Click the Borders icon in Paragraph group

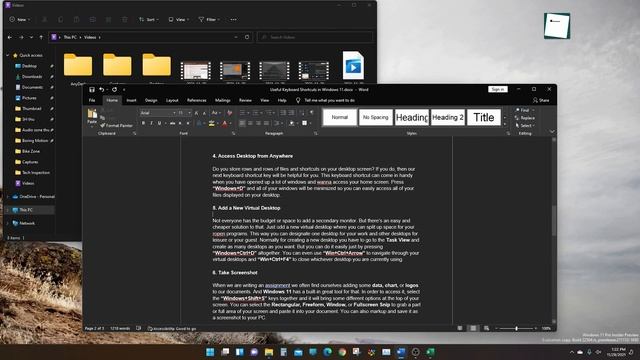point(305,123)
